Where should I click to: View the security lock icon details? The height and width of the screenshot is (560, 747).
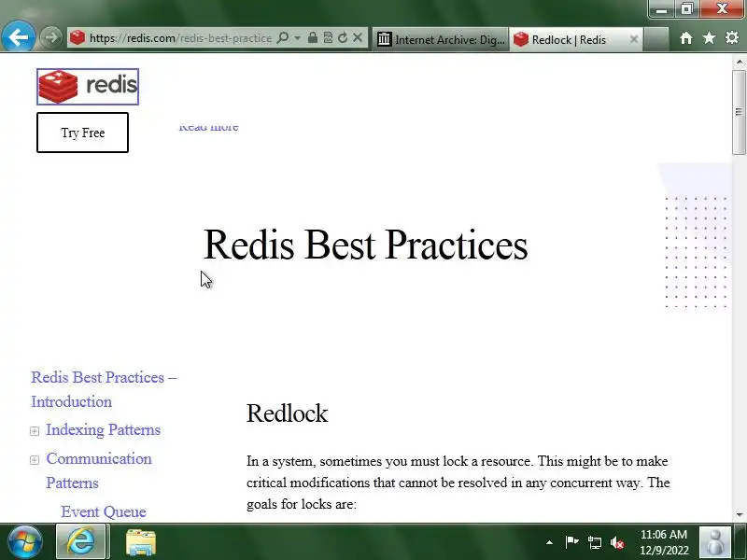pyautogui.click(x=313, y=37)
